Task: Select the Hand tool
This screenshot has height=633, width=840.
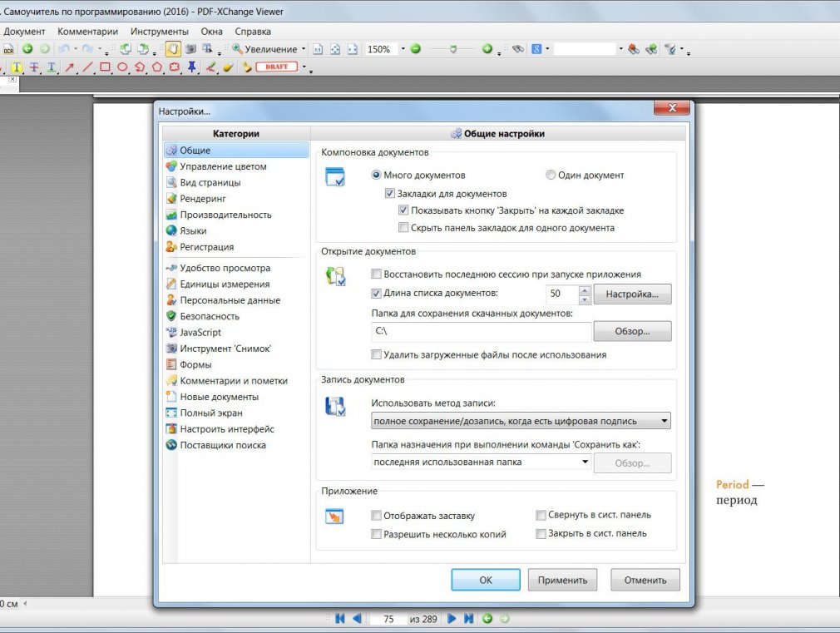Action: (172, 49)
